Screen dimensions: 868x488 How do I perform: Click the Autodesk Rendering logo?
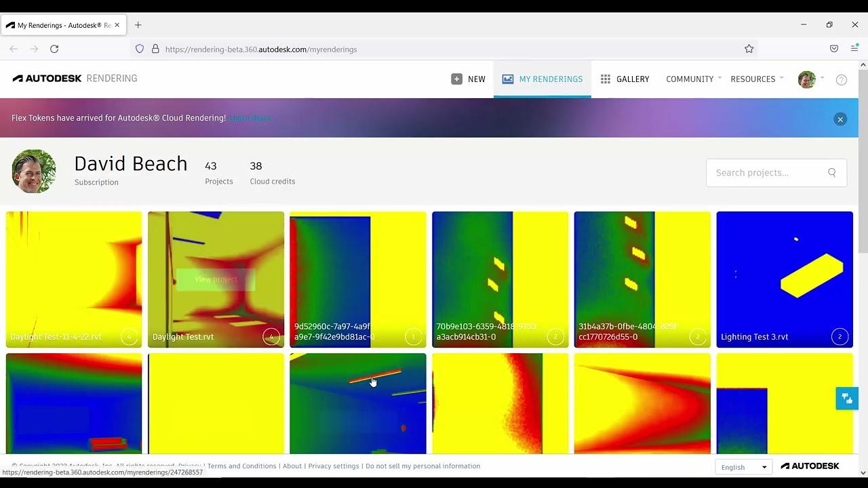click(x=75, y=79)
